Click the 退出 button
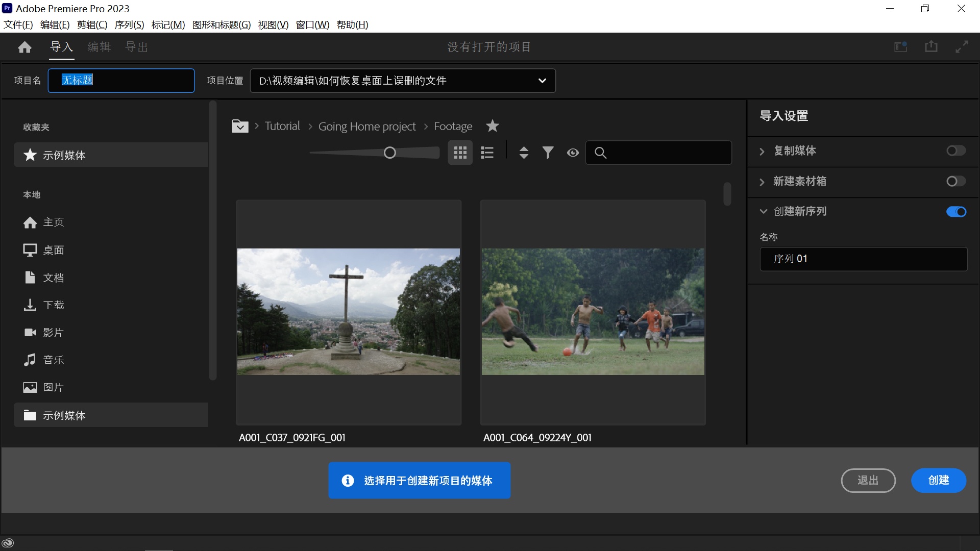Image resolution: width=980 pixels, height=551 pixels. click(868, 480)
